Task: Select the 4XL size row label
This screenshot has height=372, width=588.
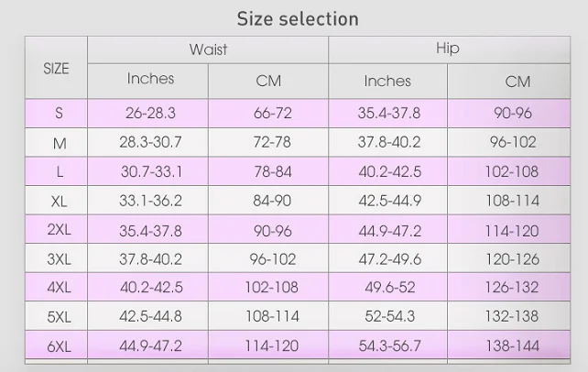Action: click(x=59, y=288)
